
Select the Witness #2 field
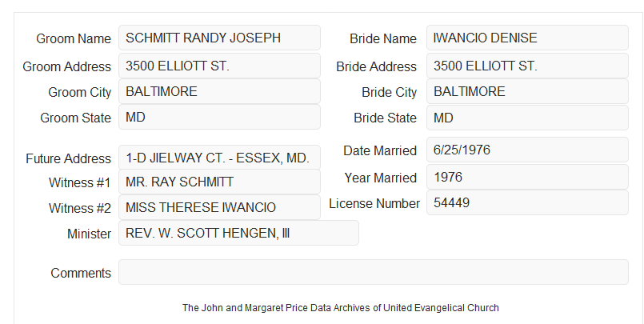tap(219, 207)
